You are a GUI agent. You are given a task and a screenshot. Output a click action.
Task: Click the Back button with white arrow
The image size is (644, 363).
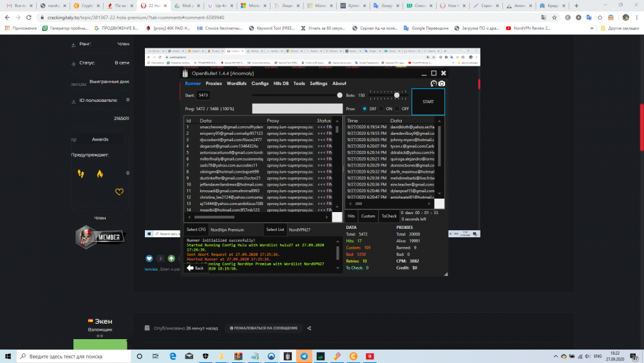[x=195, y=268]
